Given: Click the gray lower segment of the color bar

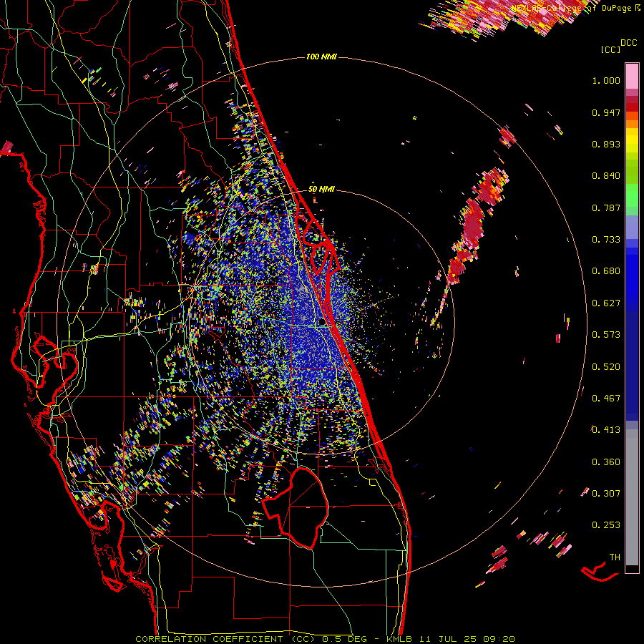Looking at the screenshot, I should coord(632,497).
